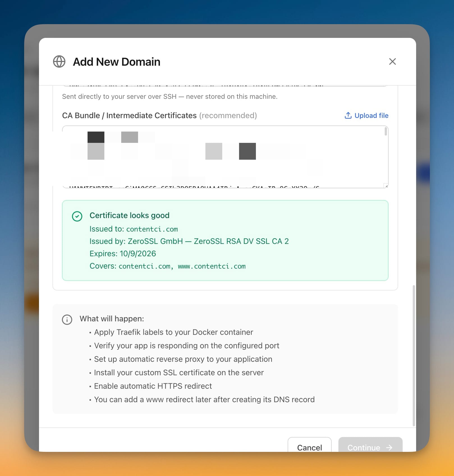Click 'Enable automatic HTTPS redirect' line

153,386
